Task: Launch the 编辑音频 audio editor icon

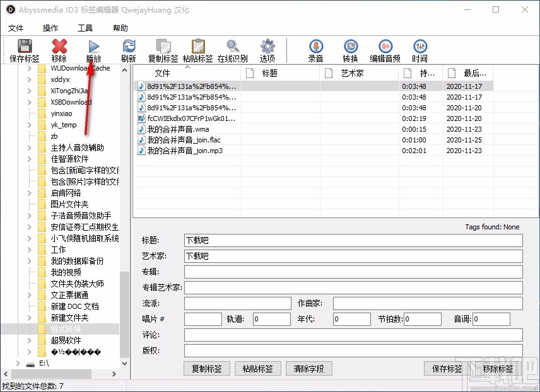Action: pyautogui.click(x=385, y=47)
